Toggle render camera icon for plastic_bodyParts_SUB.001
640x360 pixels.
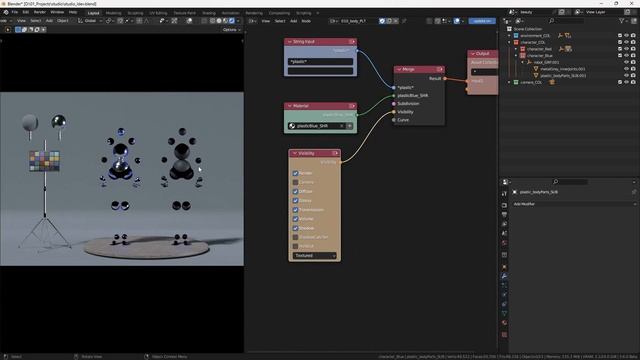coord(633,76)
